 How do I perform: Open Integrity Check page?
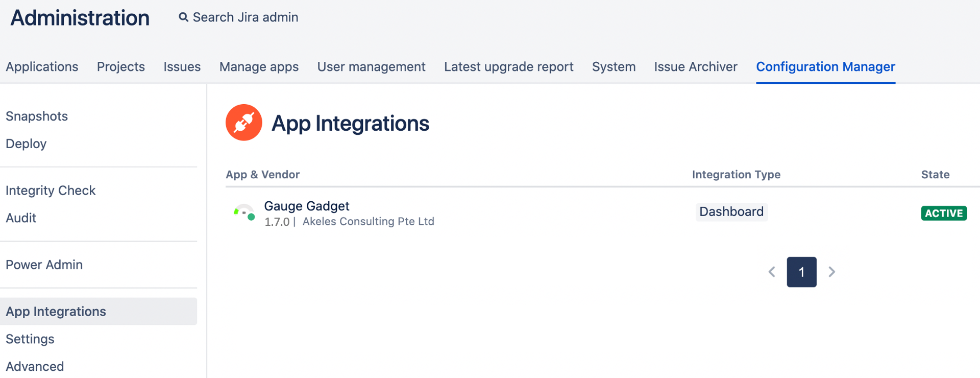click(x=51, y=191)
